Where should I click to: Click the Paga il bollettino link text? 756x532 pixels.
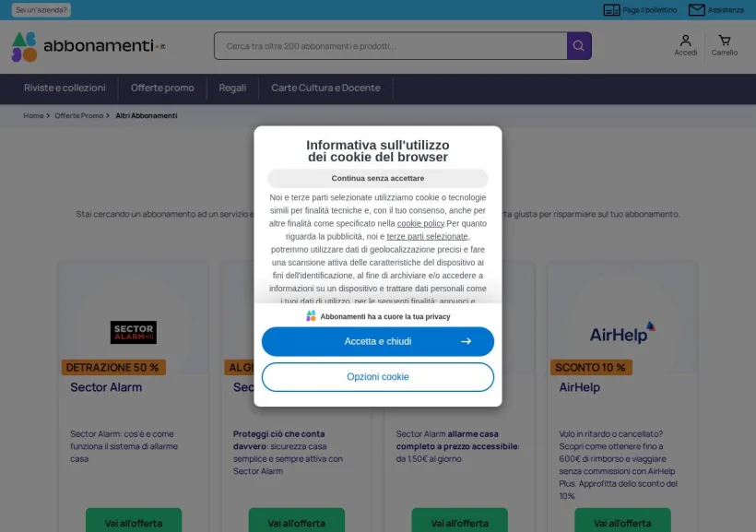pos(649,9)
